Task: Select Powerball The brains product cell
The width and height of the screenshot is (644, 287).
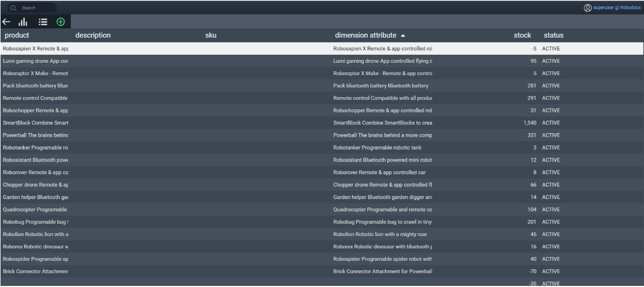Action: 35,135
